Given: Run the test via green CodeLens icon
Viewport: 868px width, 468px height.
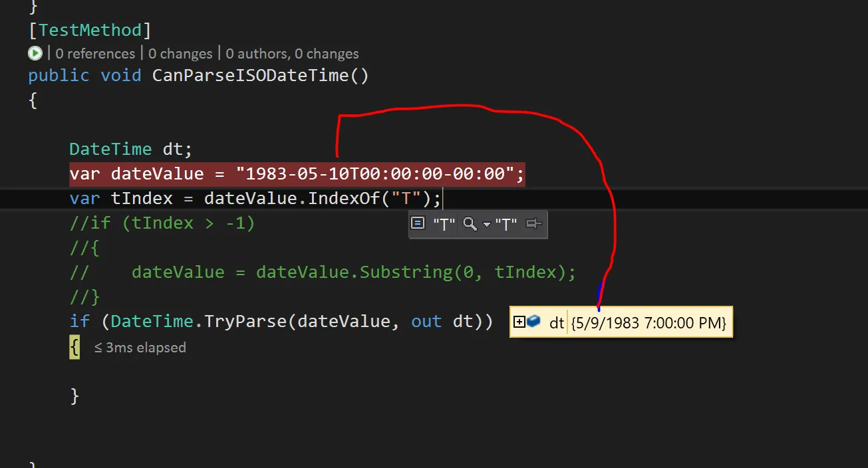Looking at the screenshot, I should coord(35,53).
